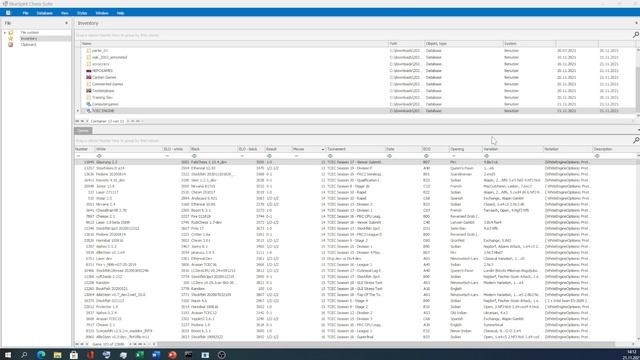
Task: Sort the inventory by the Path column
Action: pos(406,43)
